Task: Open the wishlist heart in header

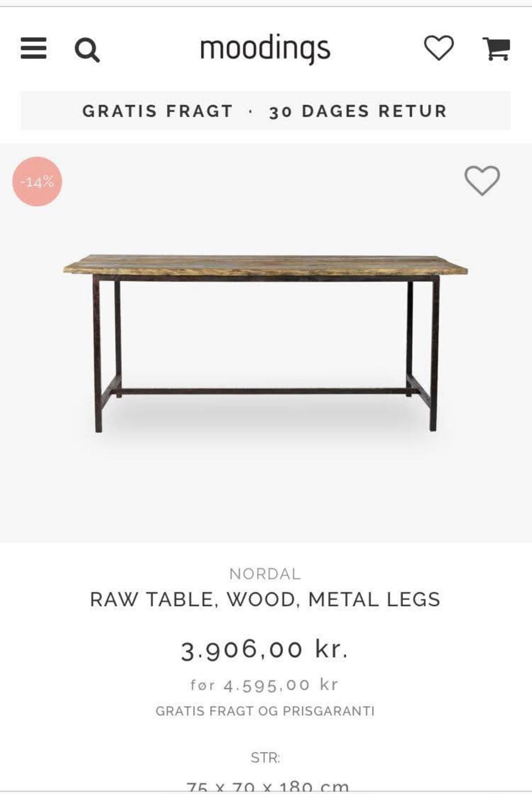Action: click(438, 48)
